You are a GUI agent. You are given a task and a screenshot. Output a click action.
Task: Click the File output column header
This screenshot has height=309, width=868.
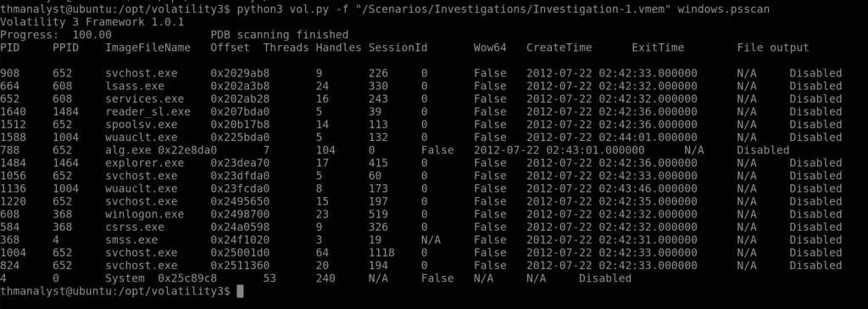coord(773,48)
